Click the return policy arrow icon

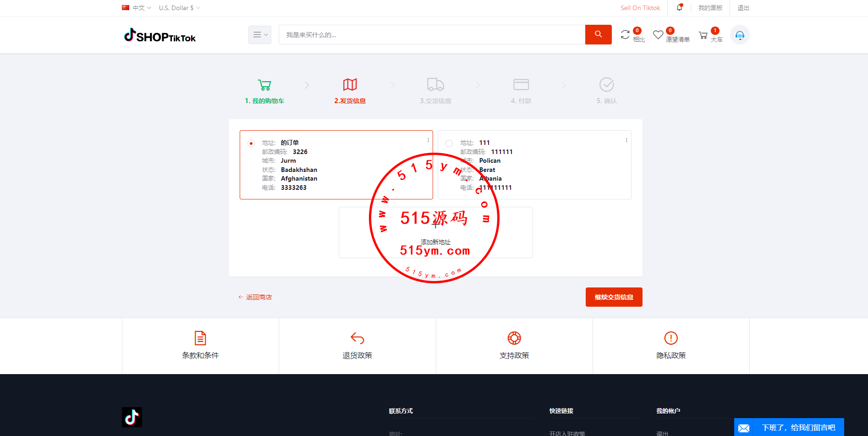(357, 338)
